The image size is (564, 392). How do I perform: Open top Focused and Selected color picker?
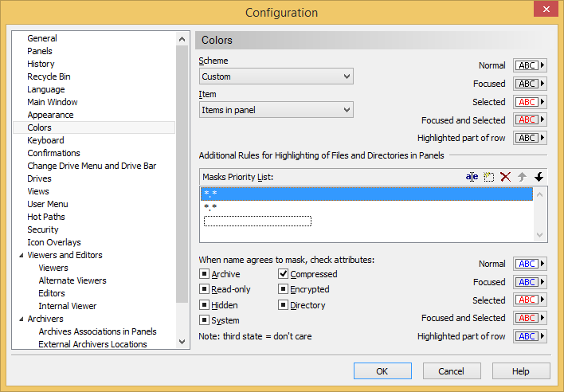[531, 120]
